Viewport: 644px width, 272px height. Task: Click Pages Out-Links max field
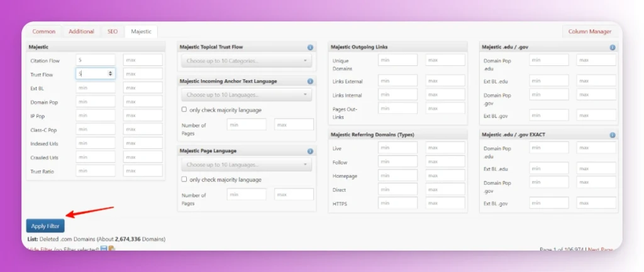point(445,108)
